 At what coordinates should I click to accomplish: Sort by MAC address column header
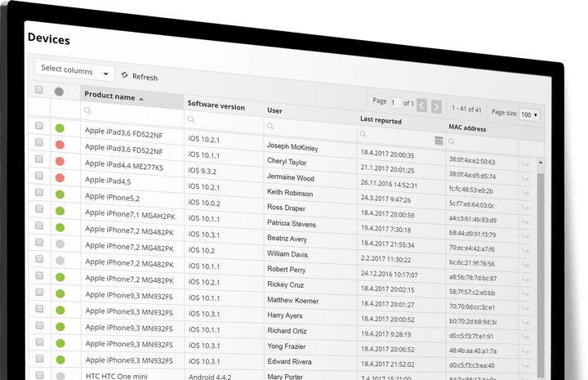[x=467, y=128]
